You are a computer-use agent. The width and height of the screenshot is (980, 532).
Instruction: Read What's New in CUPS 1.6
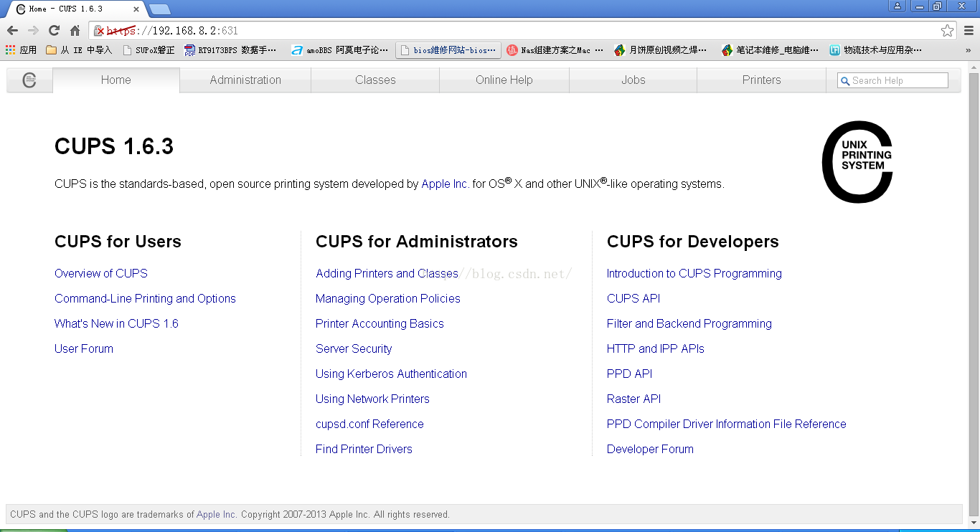click(116, 323)
